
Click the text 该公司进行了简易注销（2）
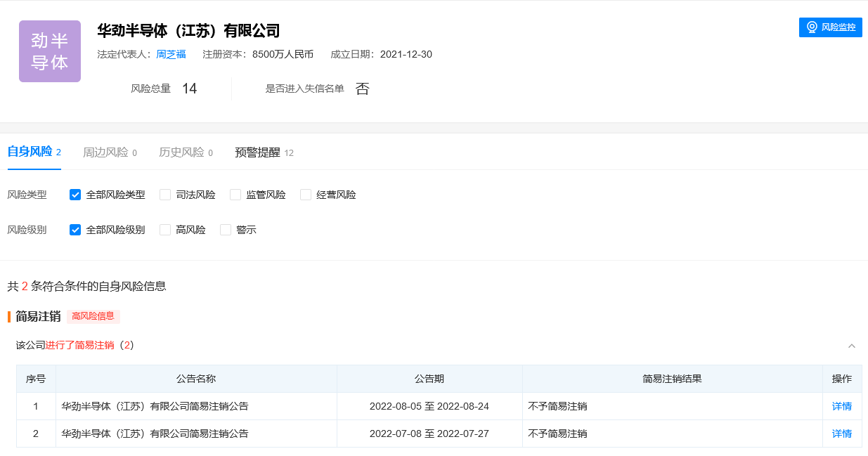[75, 345]
